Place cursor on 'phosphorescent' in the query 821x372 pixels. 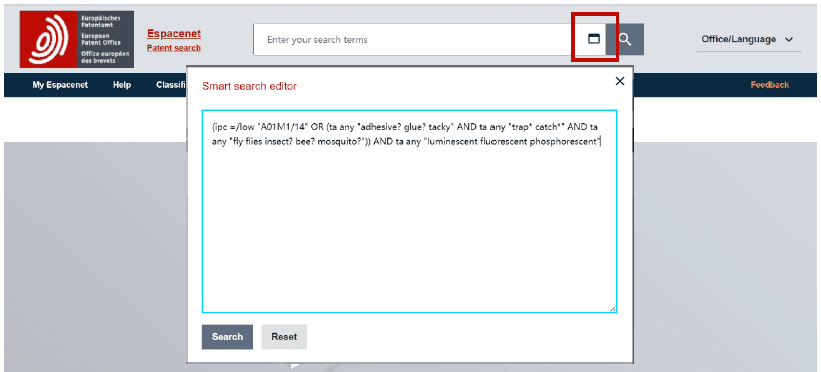[x=564, y=142]
